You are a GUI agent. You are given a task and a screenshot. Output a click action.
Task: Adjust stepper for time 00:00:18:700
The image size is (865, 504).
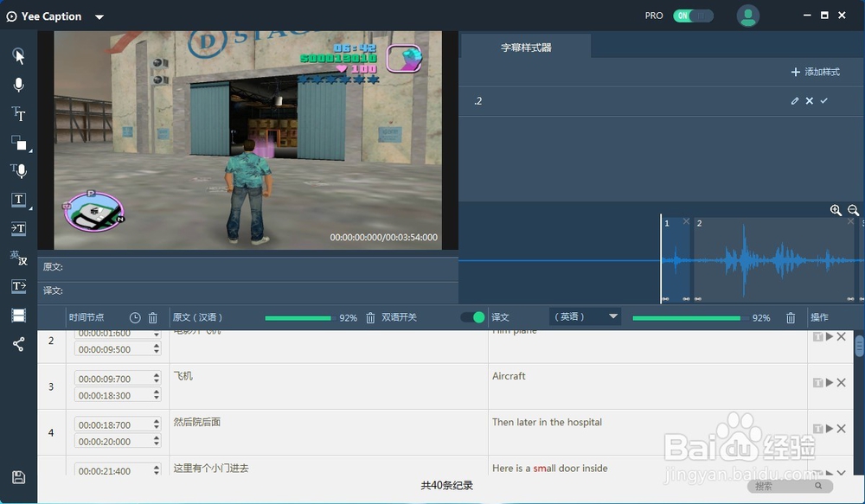[157, 424]
